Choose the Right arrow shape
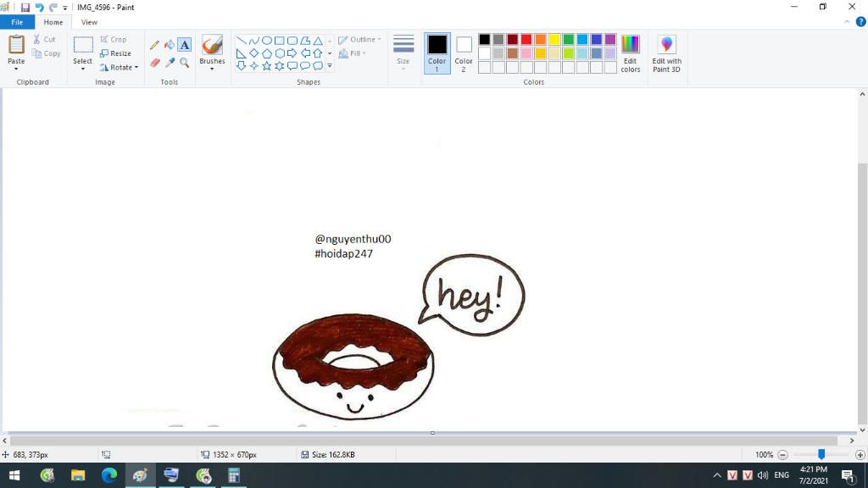This screenshot has height=488, width=868. 292,53
